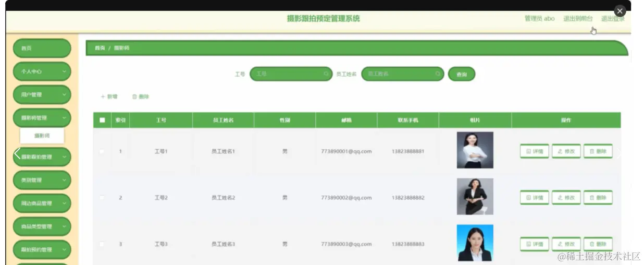Click phone number 13823888881
Image resolution: width=644 pixels, height=265 pixels.
(x=408, y=151)
